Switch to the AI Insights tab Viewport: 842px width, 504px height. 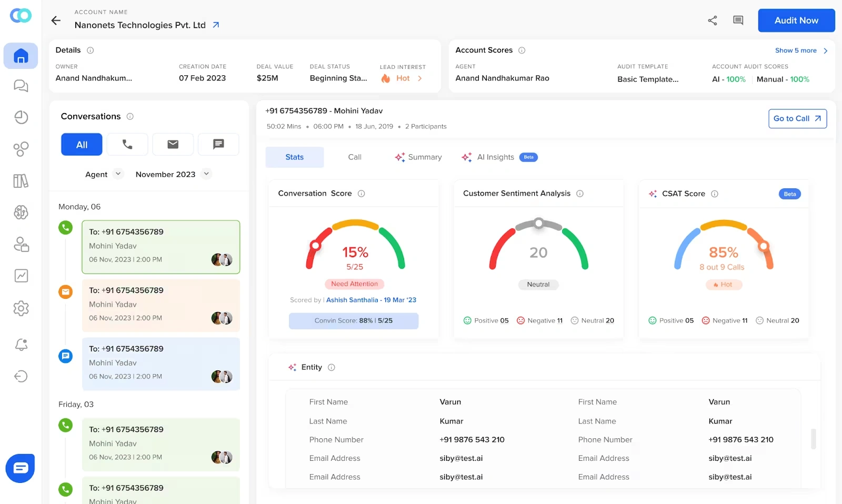click(x=499, y=157)
